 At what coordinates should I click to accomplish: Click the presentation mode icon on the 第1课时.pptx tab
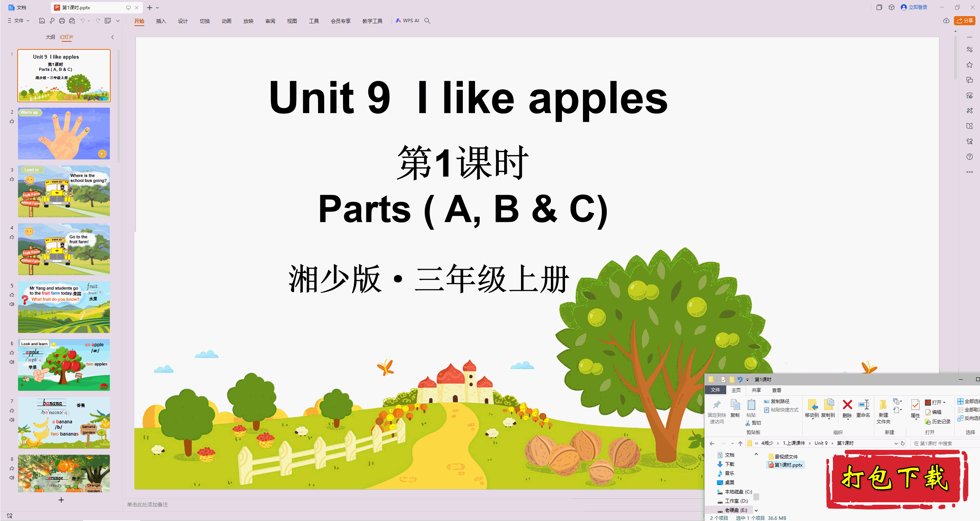(128, 7)
